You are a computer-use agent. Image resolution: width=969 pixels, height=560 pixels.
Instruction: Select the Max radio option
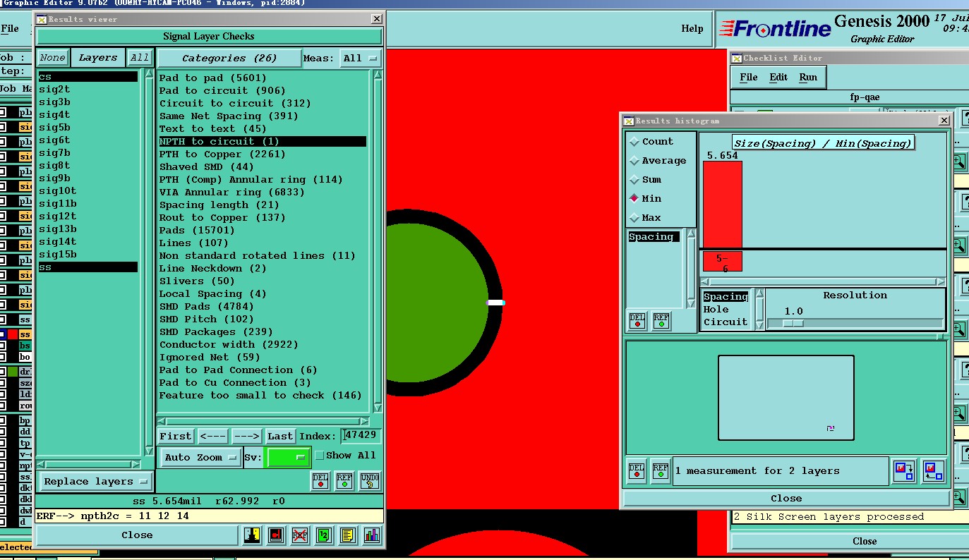pyautogui.click(x=645, y=218)
